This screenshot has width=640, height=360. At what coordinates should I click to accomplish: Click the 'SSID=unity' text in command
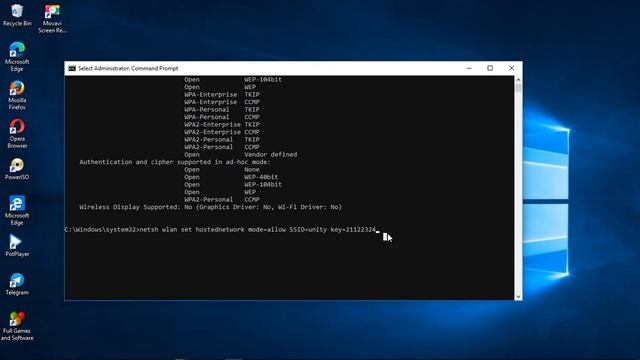click(x=308, y=230)
